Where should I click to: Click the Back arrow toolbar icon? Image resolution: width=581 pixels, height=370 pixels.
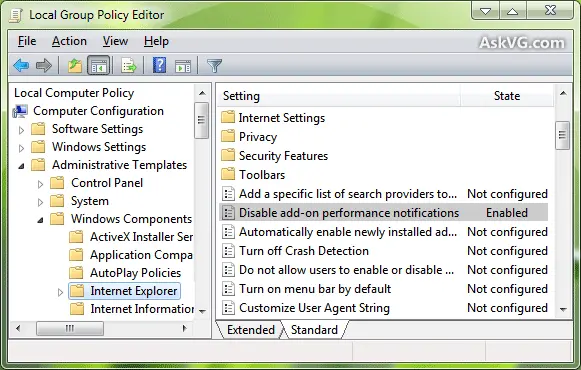pos(21,66)
